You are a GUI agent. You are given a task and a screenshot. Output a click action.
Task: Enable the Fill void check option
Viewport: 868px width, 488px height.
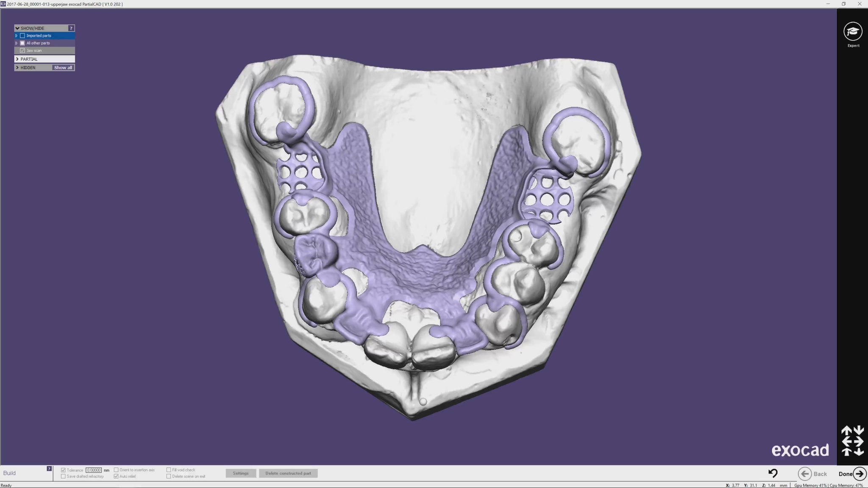coord(169,470)
